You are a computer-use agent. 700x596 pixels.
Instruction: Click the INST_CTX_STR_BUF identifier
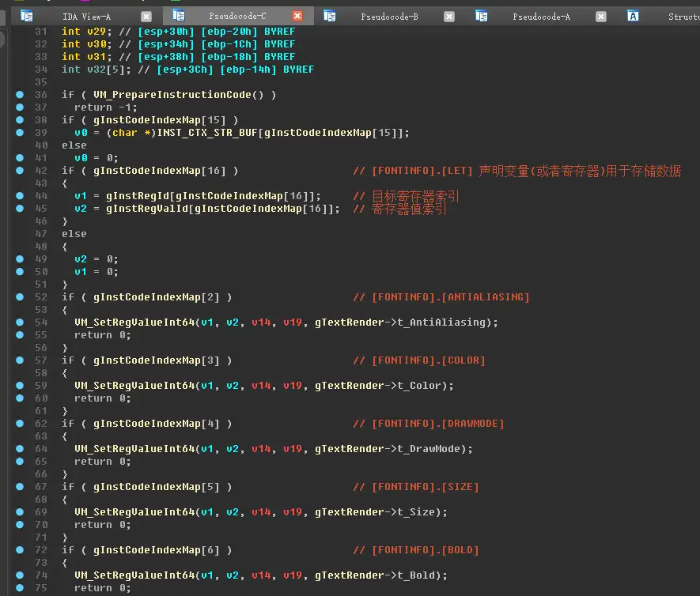pyautogui.click(x=209, y=133)
